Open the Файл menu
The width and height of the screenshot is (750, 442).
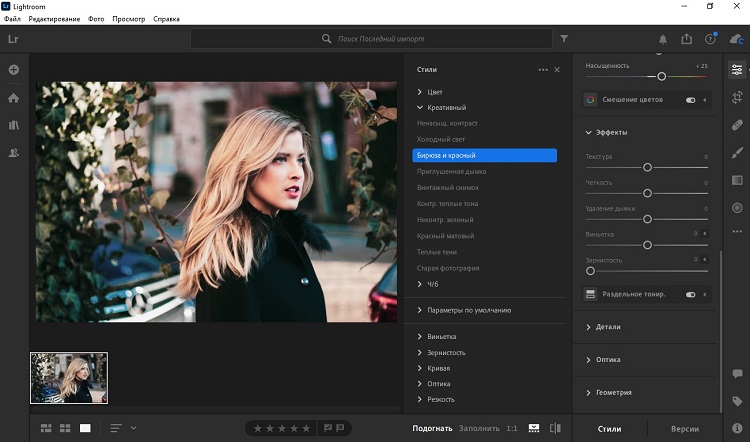[x=12, y=19]
